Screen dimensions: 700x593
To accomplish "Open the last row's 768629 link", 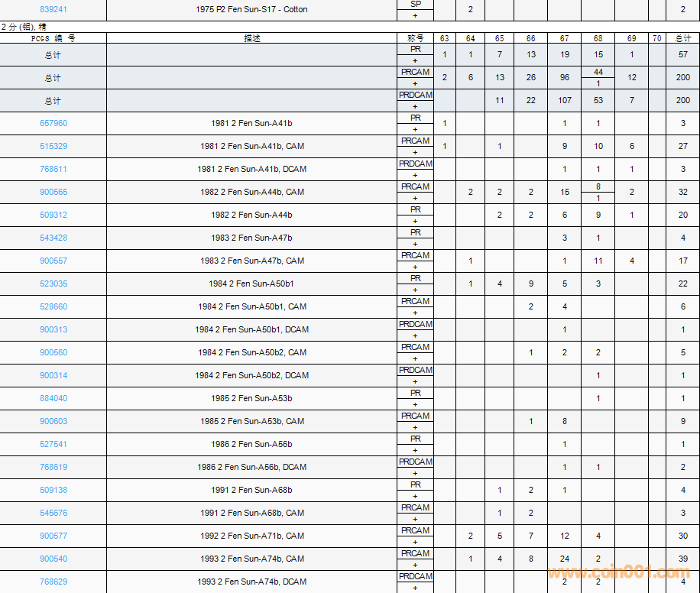I will point(53,582).
